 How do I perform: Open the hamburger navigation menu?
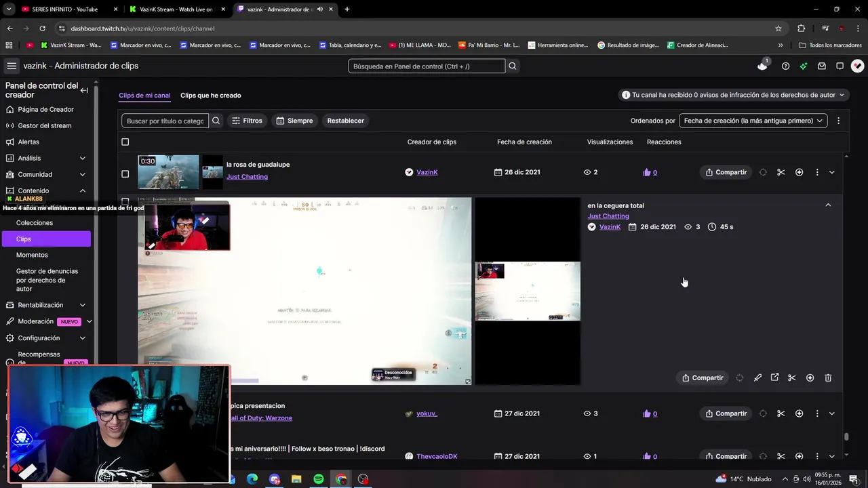(x=12, y=66)
